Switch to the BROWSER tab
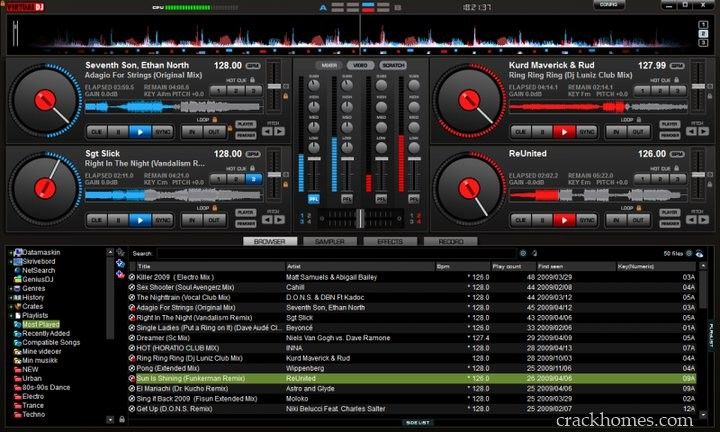The width and height of the screenshot is (720, 432). click(x=270, y=241)
